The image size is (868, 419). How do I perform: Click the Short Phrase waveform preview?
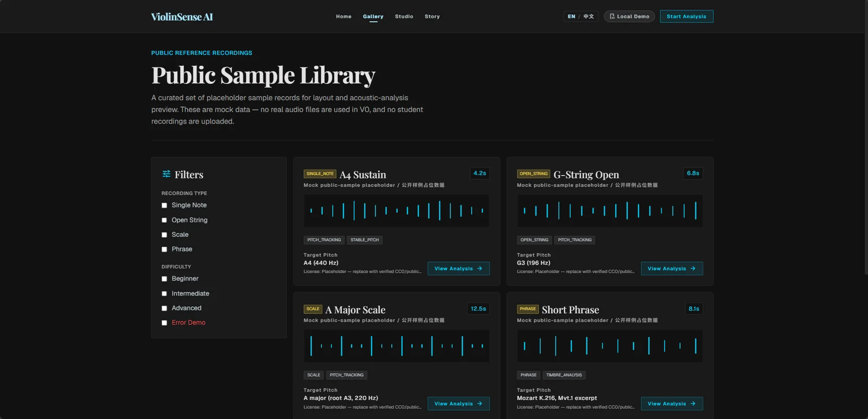[x=610, y=346]
